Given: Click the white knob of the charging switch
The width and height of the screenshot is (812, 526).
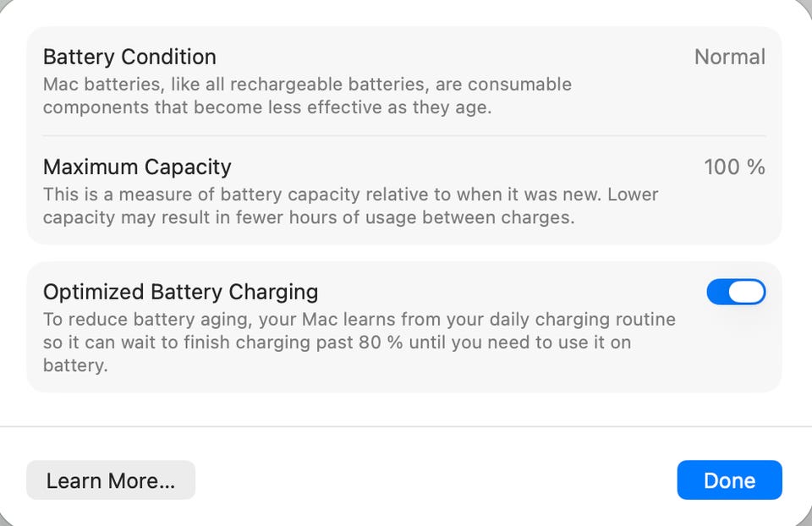Looking at the screenshot, I should (746, 292).
